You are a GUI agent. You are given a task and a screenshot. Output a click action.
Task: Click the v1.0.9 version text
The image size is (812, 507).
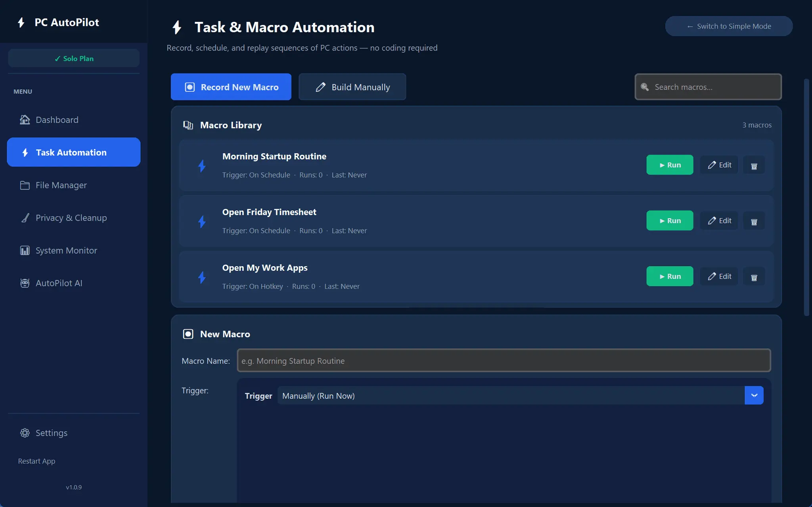[74, 487]
